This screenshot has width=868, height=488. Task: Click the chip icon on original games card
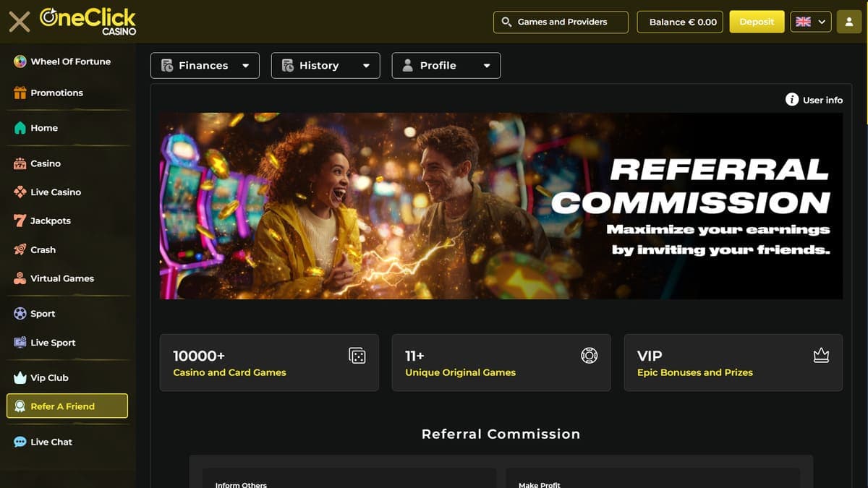tap(590, 356)
